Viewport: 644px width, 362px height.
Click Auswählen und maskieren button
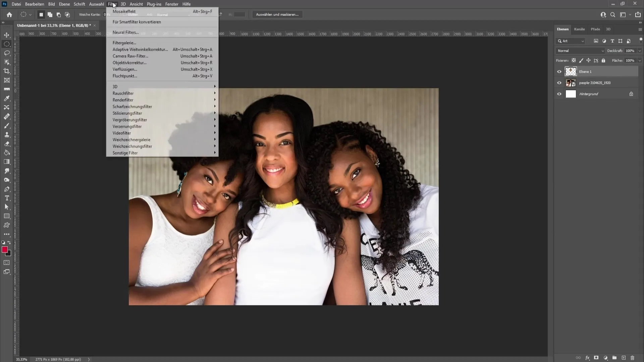(278, 15)
